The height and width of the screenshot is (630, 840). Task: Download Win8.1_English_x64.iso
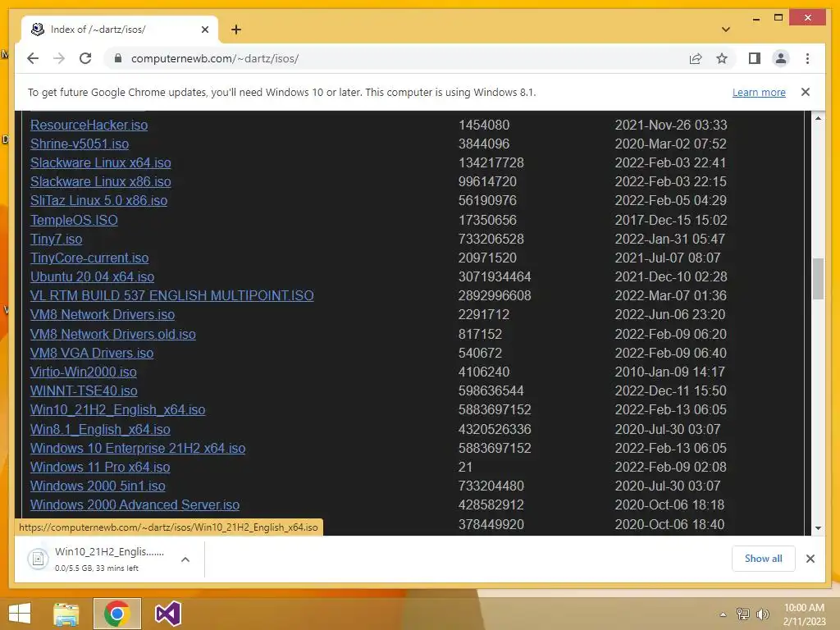(x=100, y=430)
